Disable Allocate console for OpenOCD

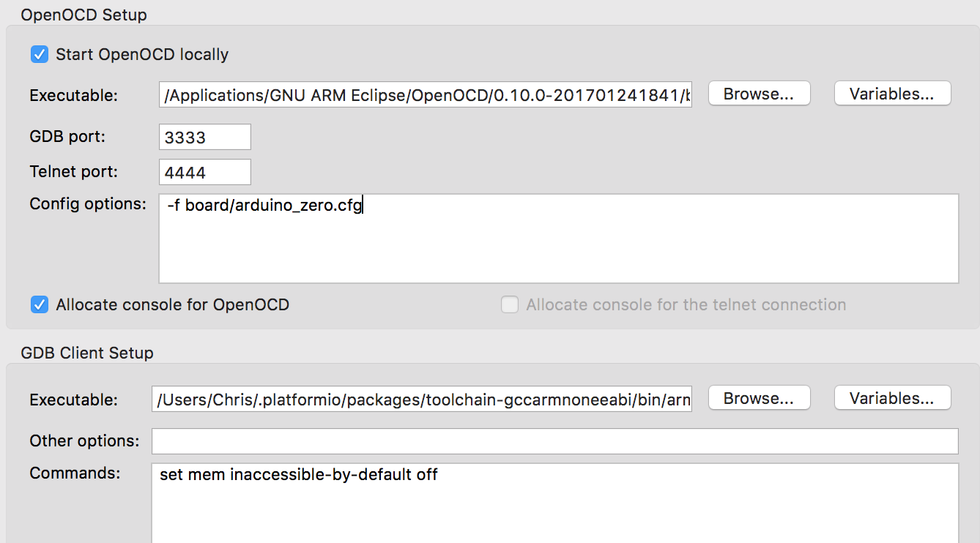[39, 304]
